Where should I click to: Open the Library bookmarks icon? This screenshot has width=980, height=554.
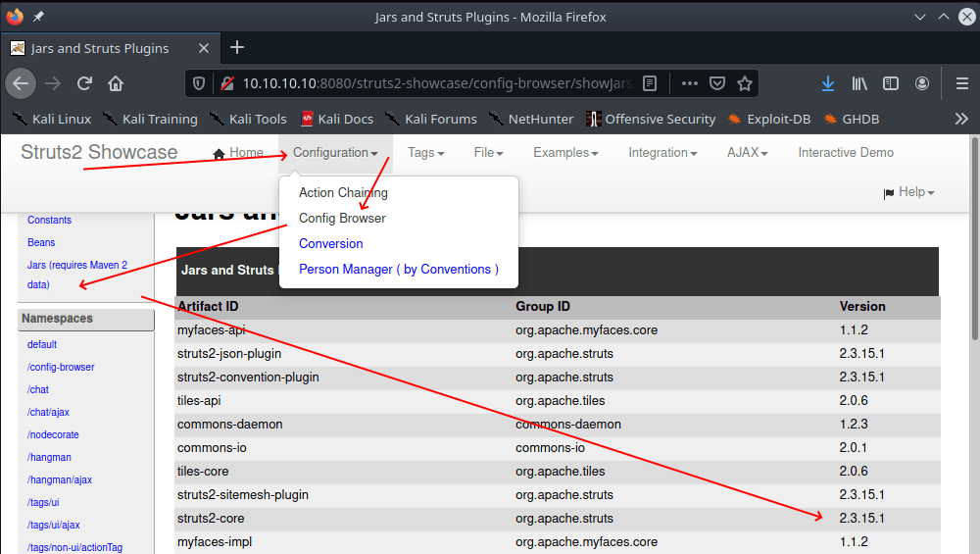click(859, 83)
